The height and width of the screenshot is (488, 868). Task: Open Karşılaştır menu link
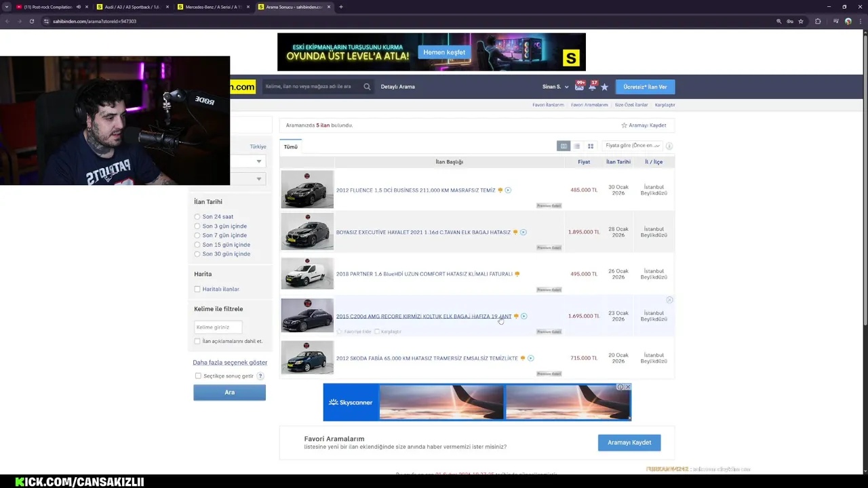pyautogui.click(x=665, y=105)
